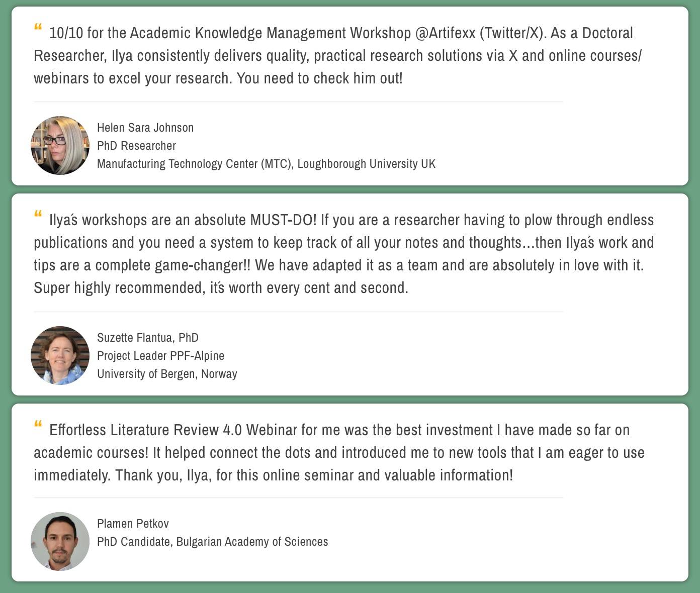Click the name "Suzette Flantua, PhD"

pyautogui.click(x=148, y=338)
